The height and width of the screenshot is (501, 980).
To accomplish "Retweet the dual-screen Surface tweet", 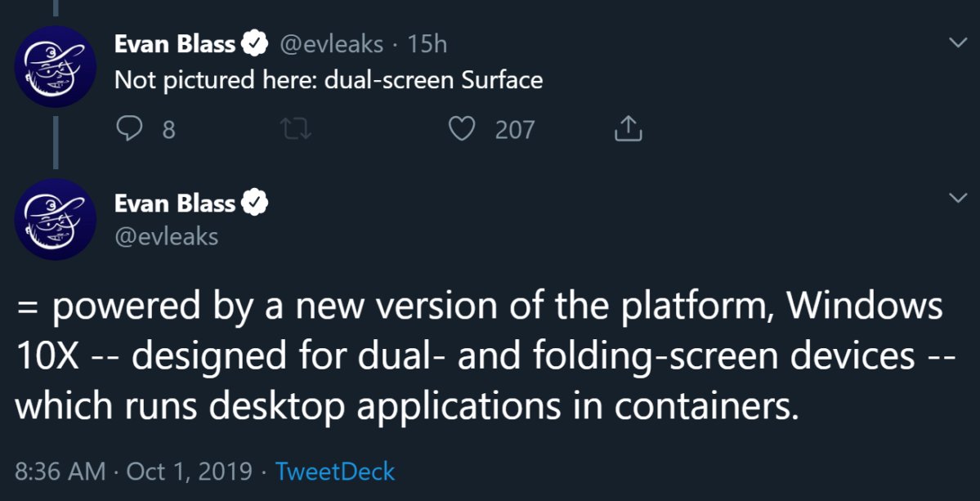I will click(296, 129).
